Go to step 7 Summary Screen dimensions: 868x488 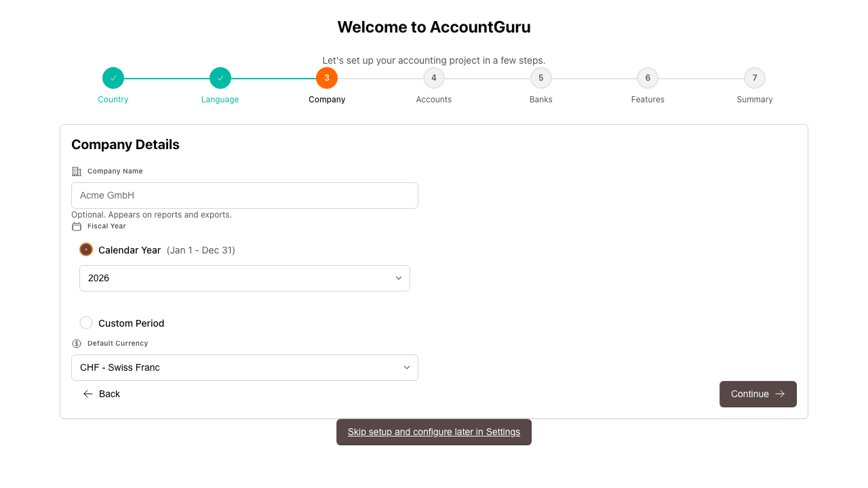coord(755,78)
